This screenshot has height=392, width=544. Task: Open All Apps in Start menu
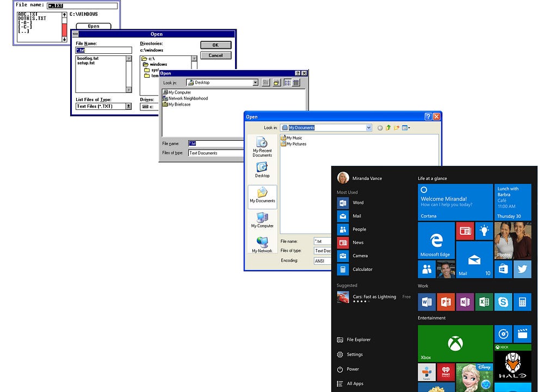pyautogui.click(x=355, y=384)
